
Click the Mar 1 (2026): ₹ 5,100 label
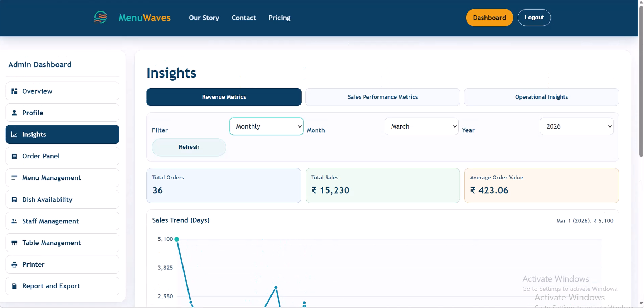pos(585,221)
